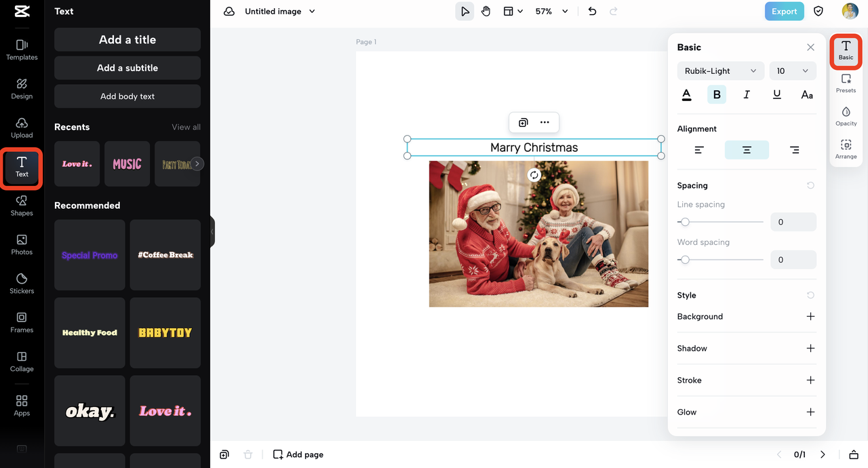Open the 57% zoom dropdown
Viewport: 868px width, 468px height.
tap(551, 12)
